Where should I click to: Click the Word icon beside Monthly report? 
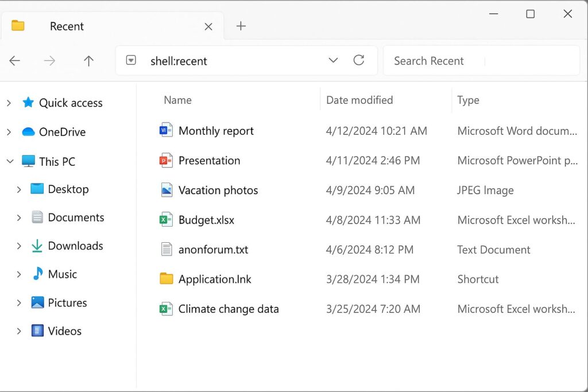[x=166, y=131]
